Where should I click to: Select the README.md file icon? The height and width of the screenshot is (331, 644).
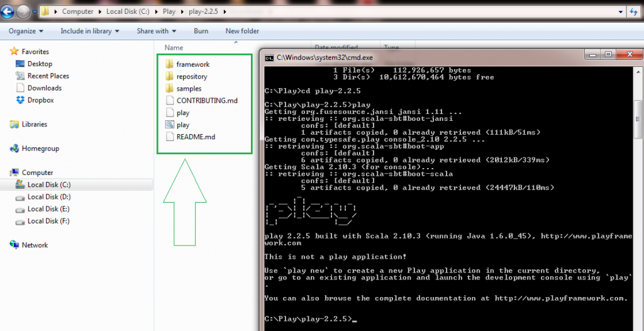[169, 137]
